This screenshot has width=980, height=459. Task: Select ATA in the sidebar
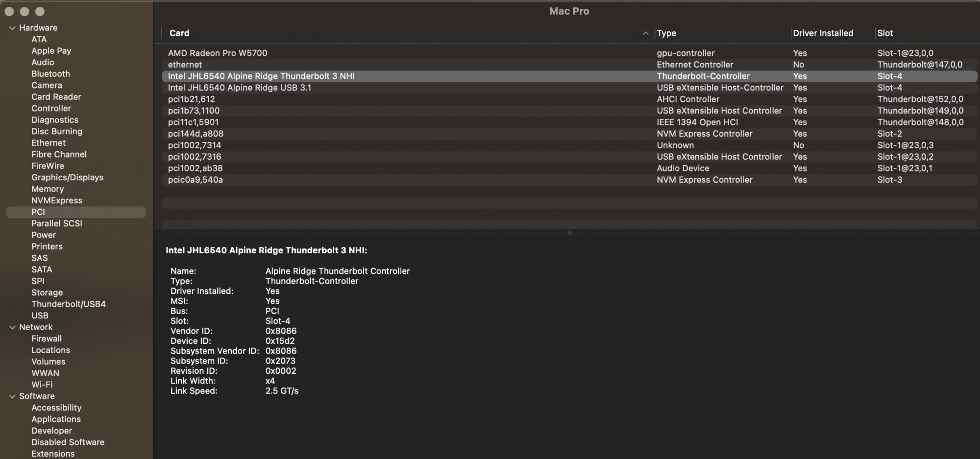click(39, 40)
